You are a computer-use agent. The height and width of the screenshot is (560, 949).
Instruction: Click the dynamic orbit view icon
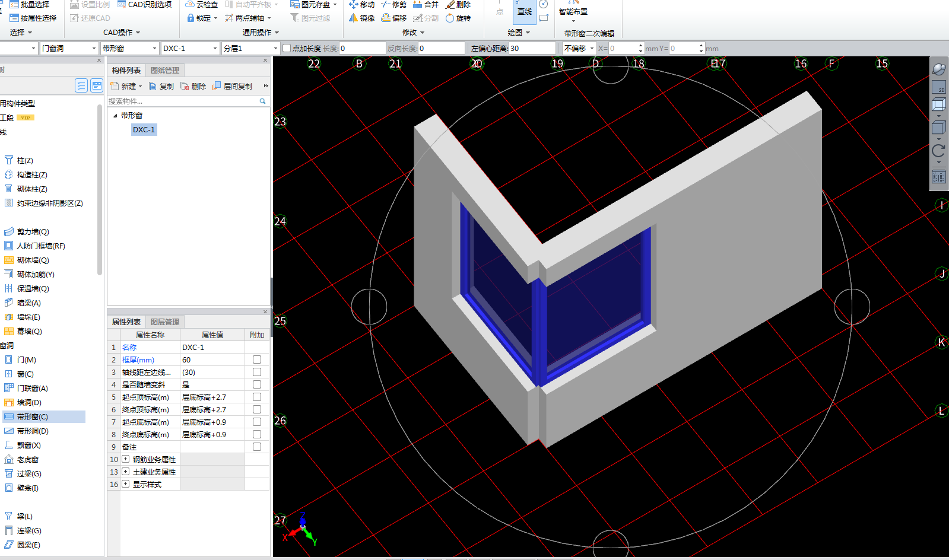click(939, 69)
